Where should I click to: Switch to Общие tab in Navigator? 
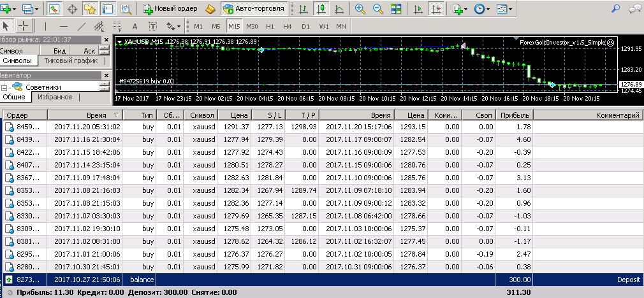pos(15,97)
